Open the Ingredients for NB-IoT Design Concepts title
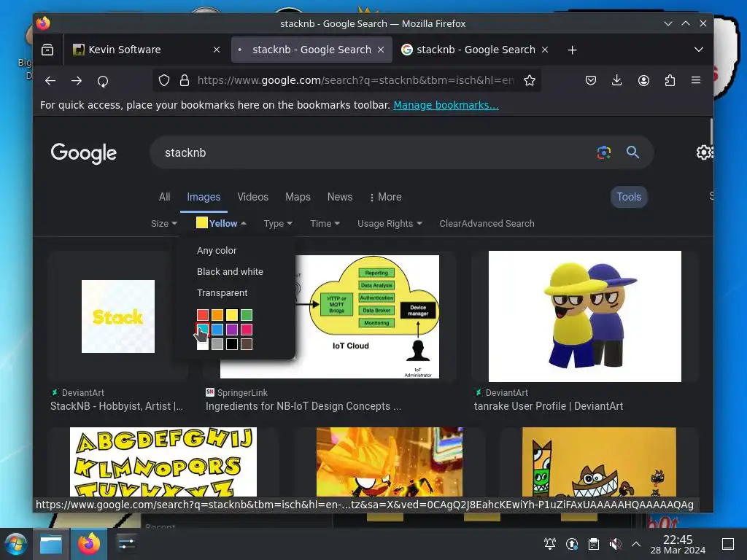 click(303, 406)
